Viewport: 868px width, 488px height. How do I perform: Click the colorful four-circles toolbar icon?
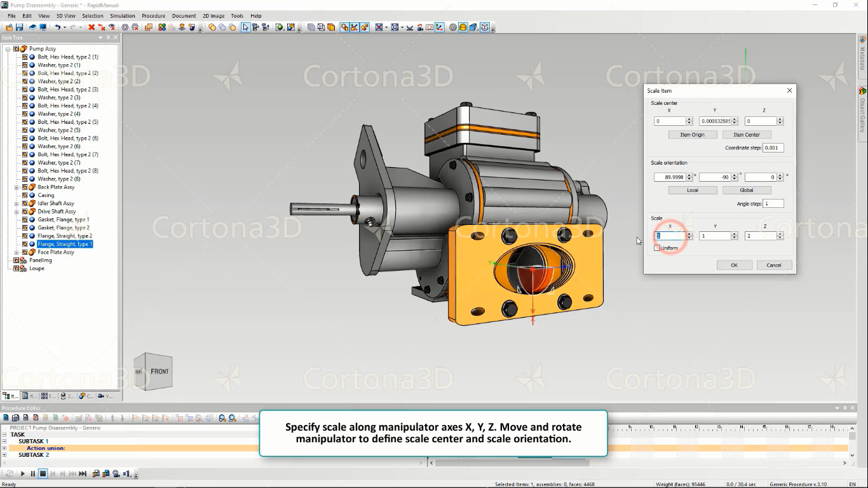click(x=162, y=27)
